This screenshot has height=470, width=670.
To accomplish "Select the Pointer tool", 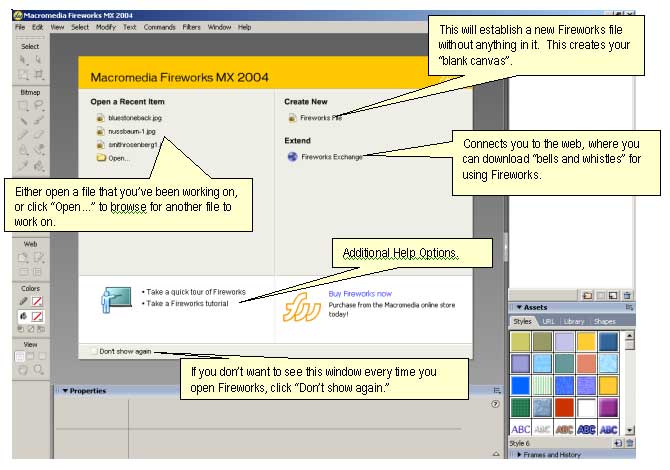I will [23, 60].
